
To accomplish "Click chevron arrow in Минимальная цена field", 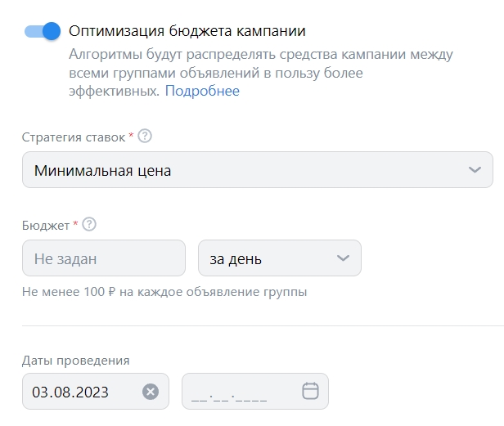I will [x=475, y=169].
